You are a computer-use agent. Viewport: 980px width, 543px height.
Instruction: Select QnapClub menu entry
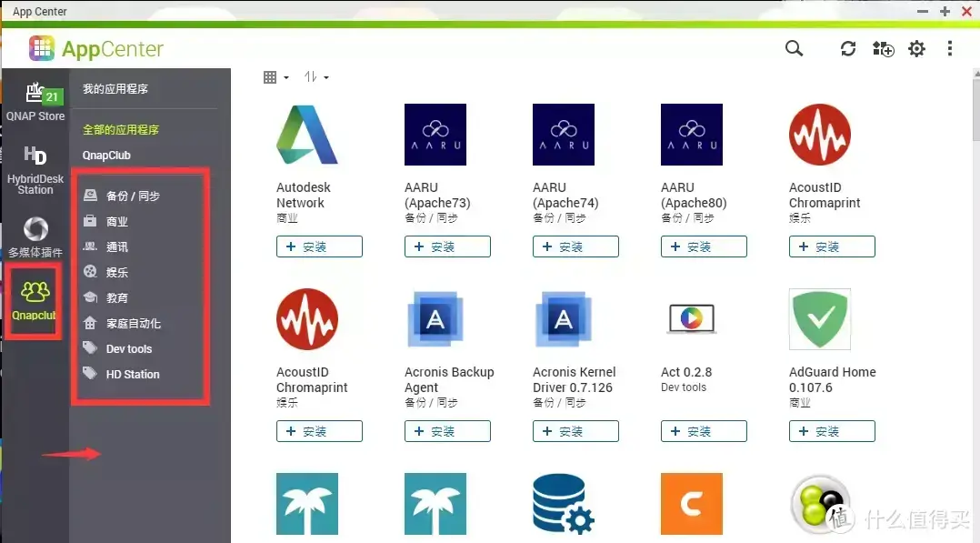click(x=106, y=156)
